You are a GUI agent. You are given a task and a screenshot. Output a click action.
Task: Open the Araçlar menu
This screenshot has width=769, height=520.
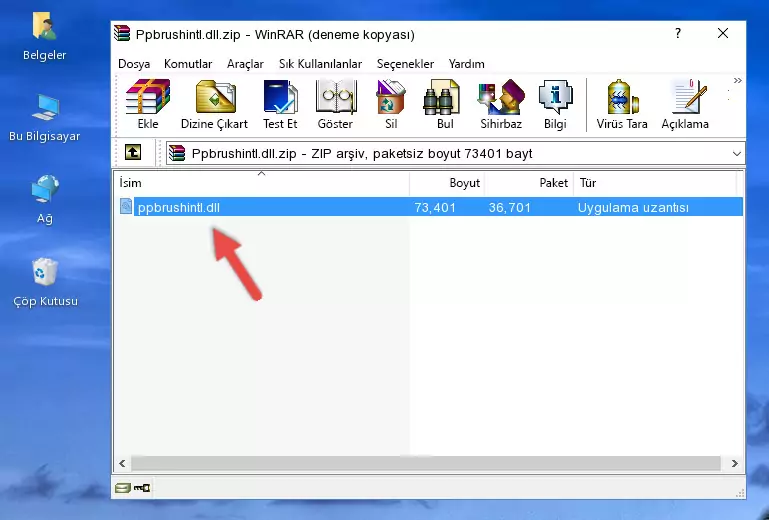pyautogui.click(x=245, y=64)
